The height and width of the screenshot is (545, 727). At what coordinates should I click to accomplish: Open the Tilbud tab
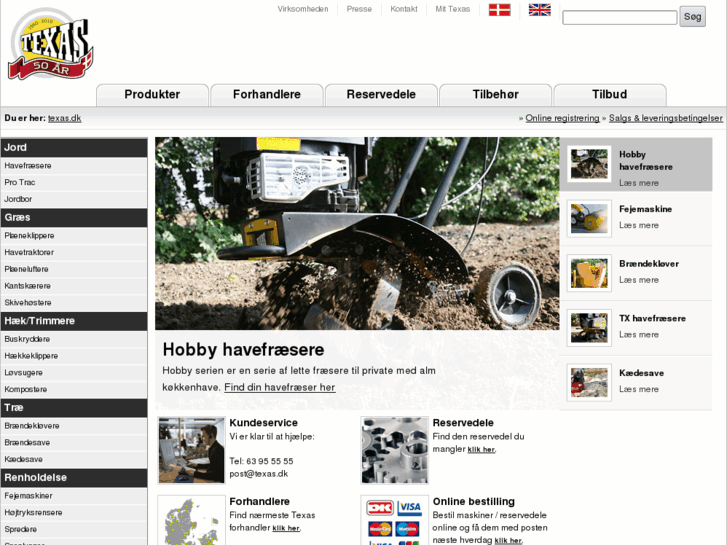tap(610, 95)
